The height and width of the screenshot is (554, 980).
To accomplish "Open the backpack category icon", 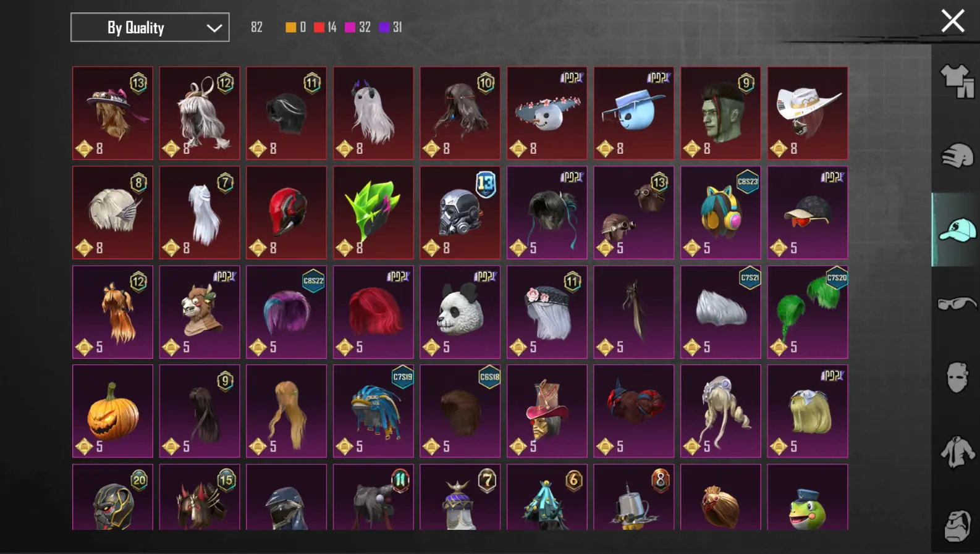I will [x=957, y=526].
